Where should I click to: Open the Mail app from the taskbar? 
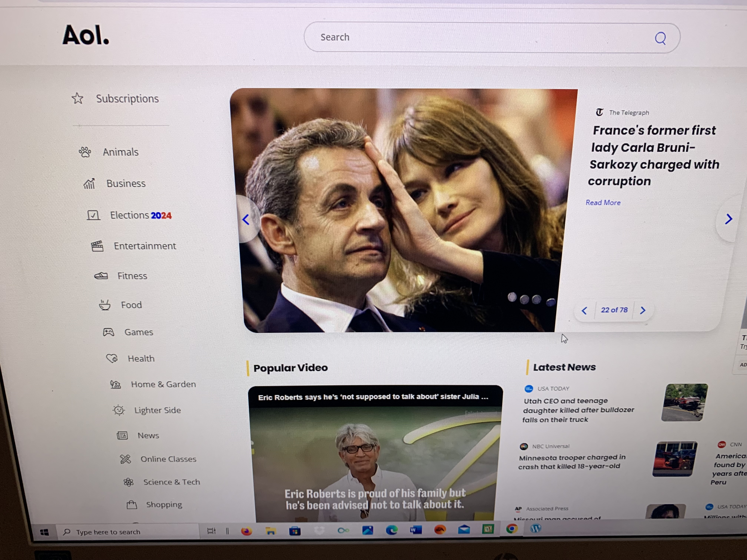[x=464, y=529]
